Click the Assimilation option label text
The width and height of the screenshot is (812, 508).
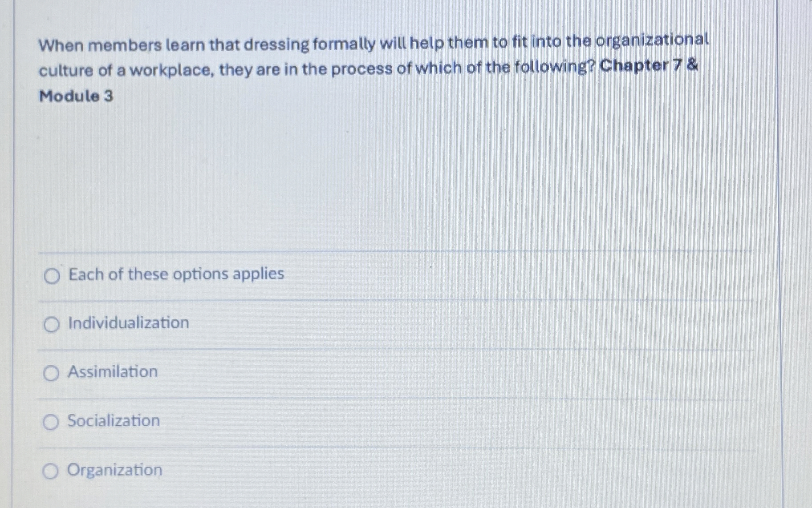pyautogui.click(x=112, y=372)
